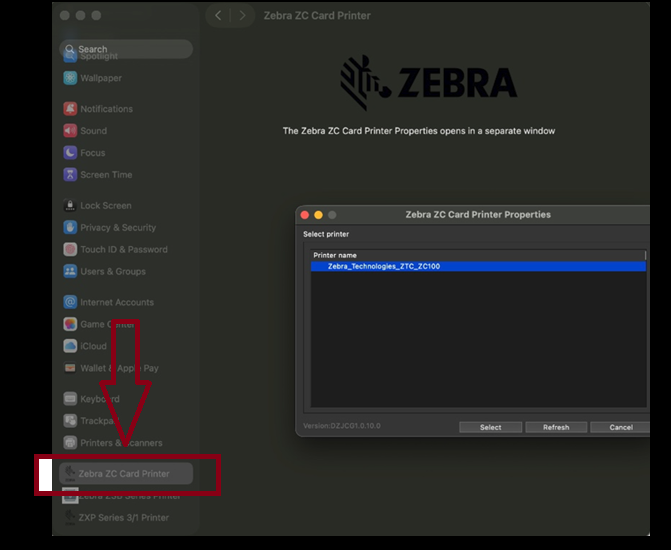671x550 pixels.
Task: Click Users & Groups label in sidebar
Action: (x=113, y=271)
